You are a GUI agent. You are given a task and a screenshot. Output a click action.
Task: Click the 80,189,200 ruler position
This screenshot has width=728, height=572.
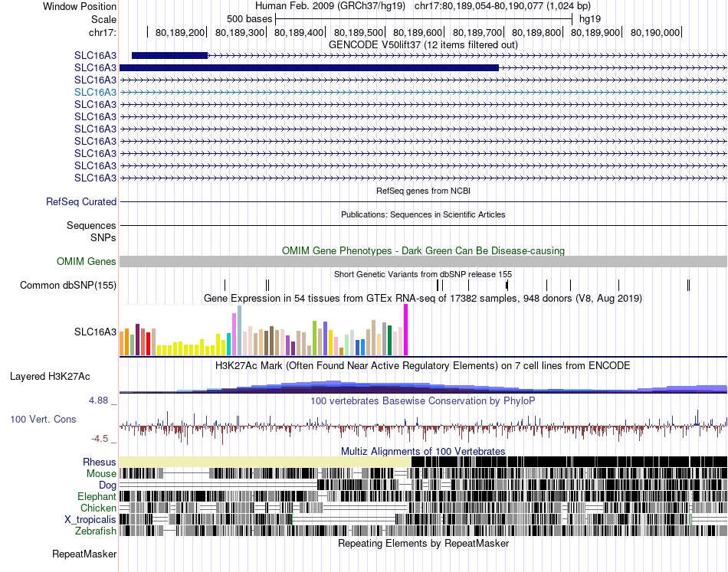click(180, 32)
